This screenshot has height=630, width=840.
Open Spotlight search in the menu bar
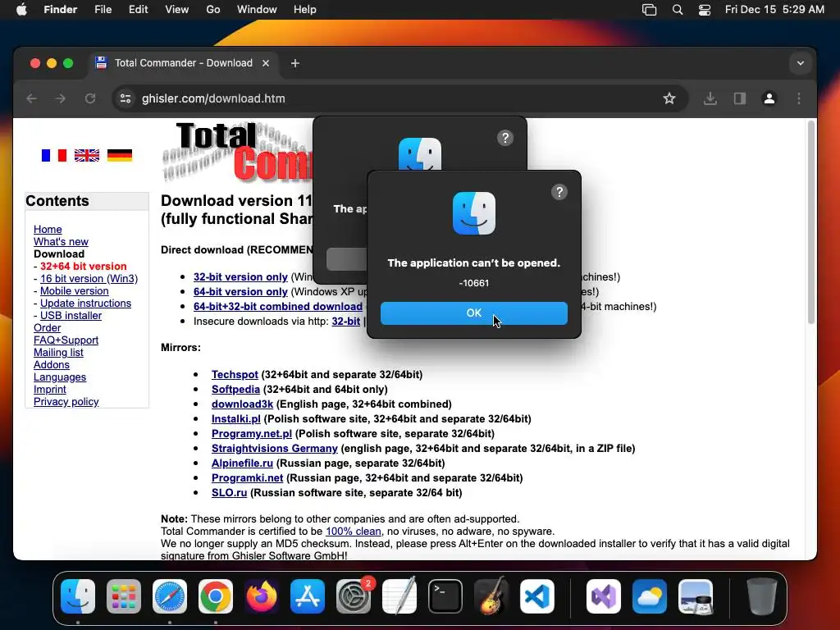point(677,10)
